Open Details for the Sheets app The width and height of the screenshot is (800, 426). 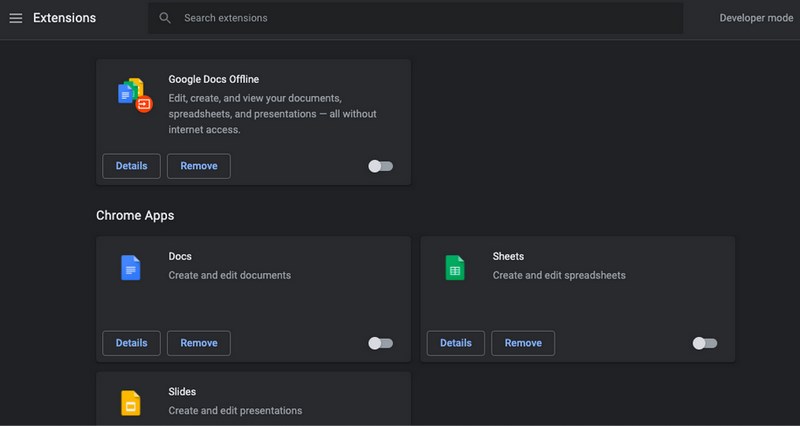[x=456, y=343]
